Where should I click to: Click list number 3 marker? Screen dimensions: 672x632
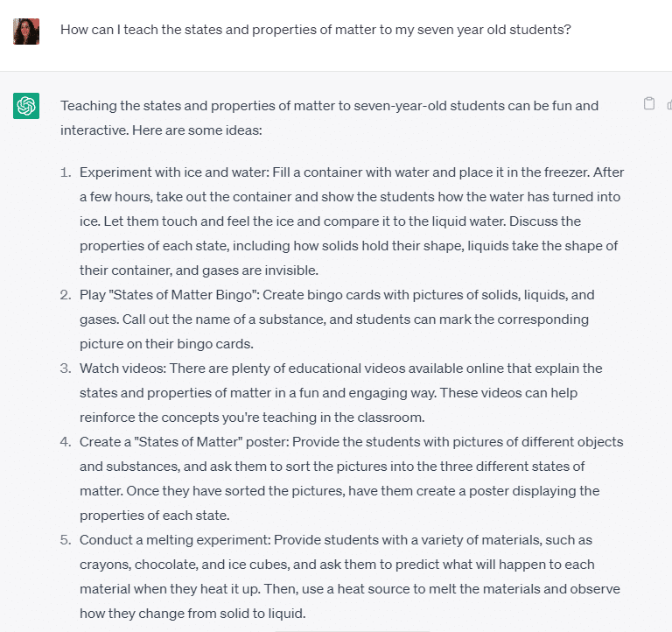[x=66, y=369]
